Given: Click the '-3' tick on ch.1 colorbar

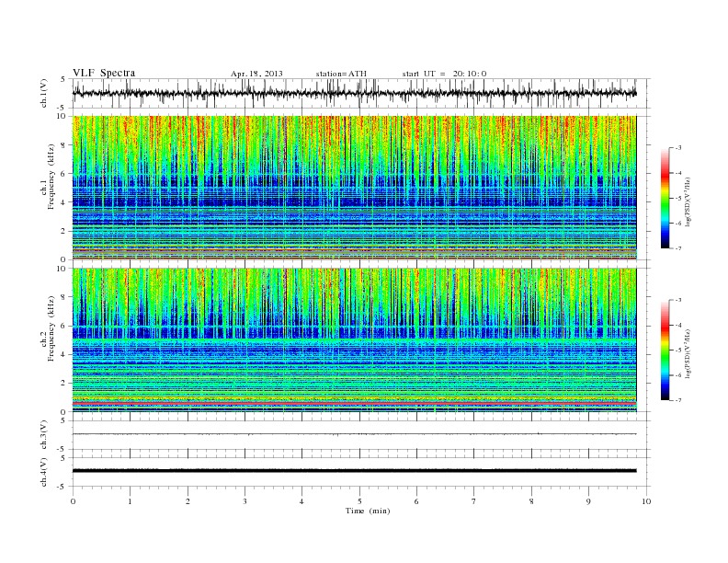Looking at the screenshot, I should [678, 148].
